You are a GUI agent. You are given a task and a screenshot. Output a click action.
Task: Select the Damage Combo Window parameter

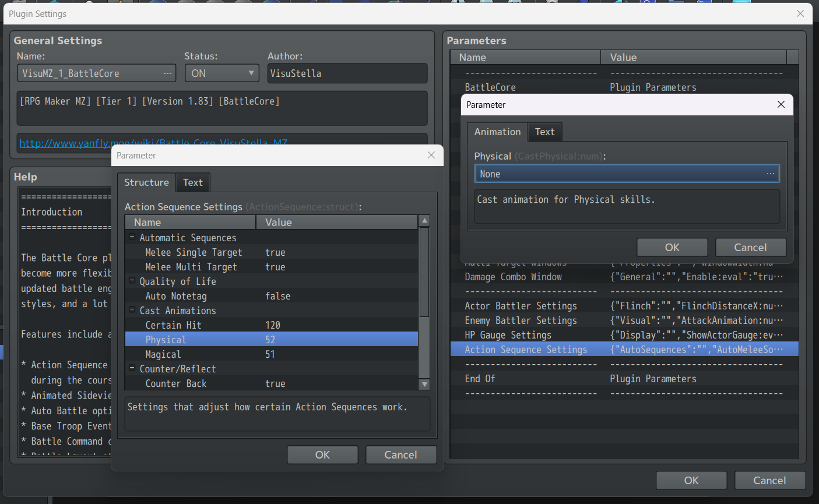coord(624,277)
